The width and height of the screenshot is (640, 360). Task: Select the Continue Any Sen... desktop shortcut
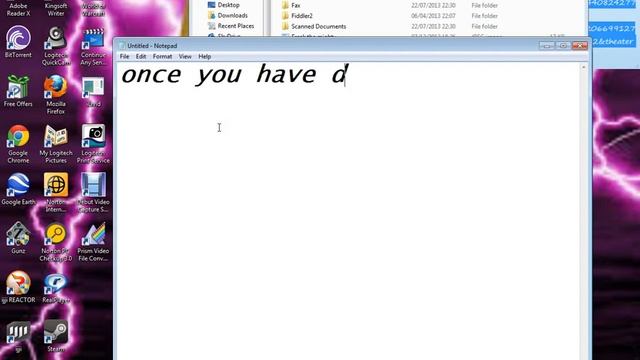point(93,46)
